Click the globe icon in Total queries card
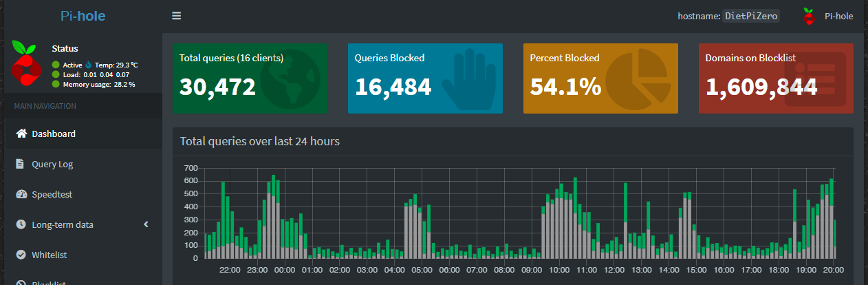 [290, 79]
